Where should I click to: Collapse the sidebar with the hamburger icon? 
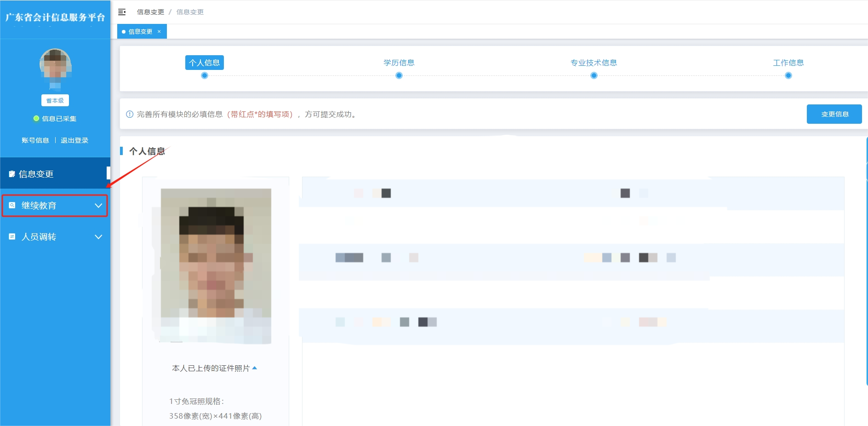pos(122,12)
